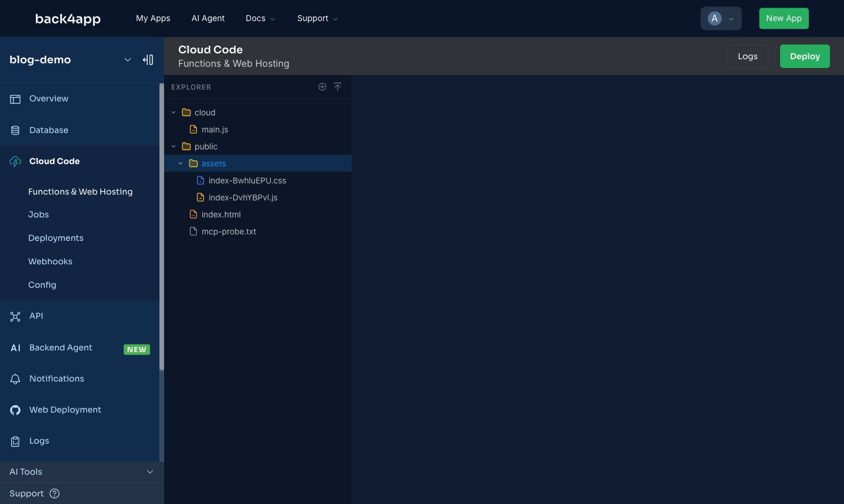Image resolution: width=844 pixels, height=504 pixels.
Task: Click the Overview icon in sidebar
Action: pos(15,99)
